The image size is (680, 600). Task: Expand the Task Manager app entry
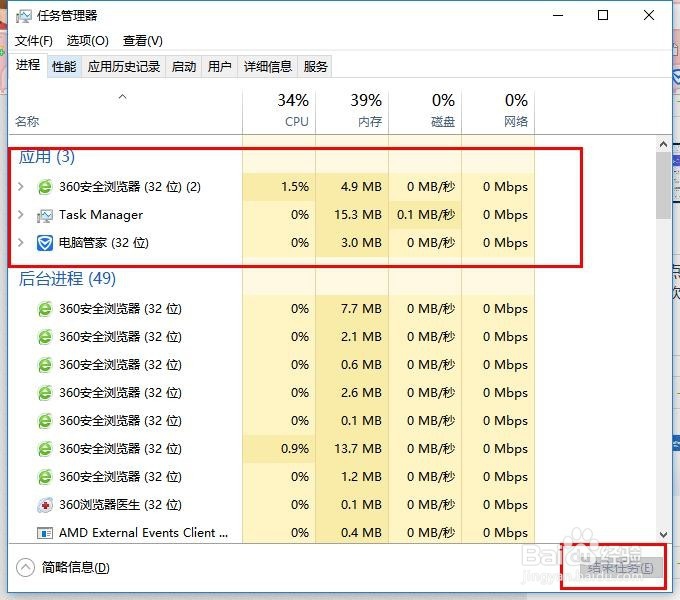(x=20, y=215)
